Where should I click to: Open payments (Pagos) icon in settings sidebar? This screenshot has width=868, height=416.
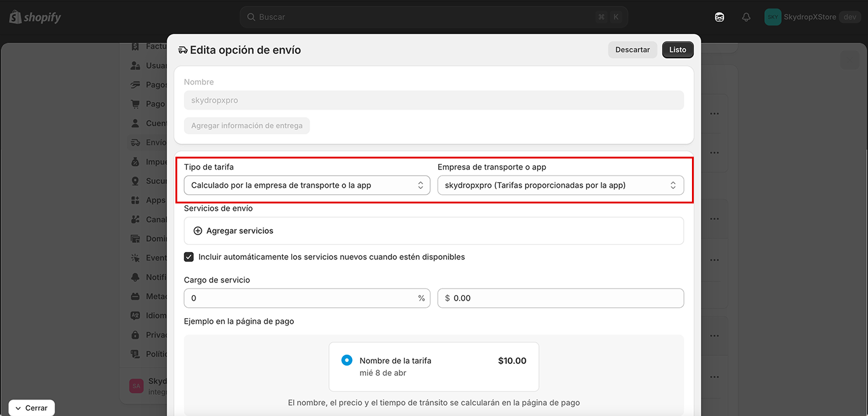click(135, 85)
